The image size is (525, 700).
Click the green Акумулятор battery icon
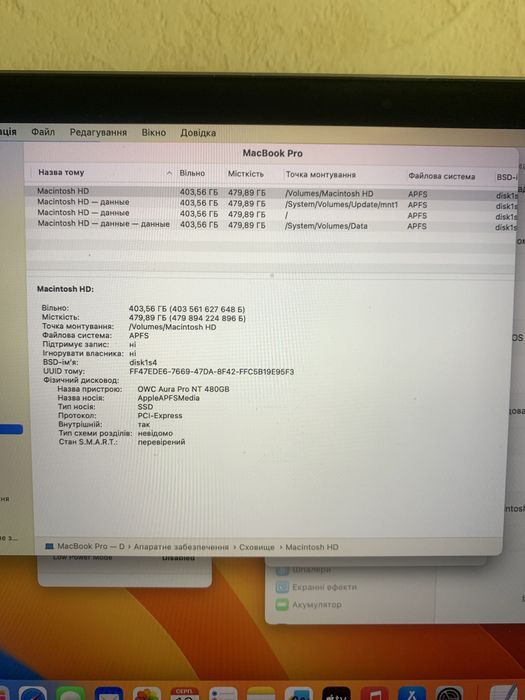click(x=282, y=604)
